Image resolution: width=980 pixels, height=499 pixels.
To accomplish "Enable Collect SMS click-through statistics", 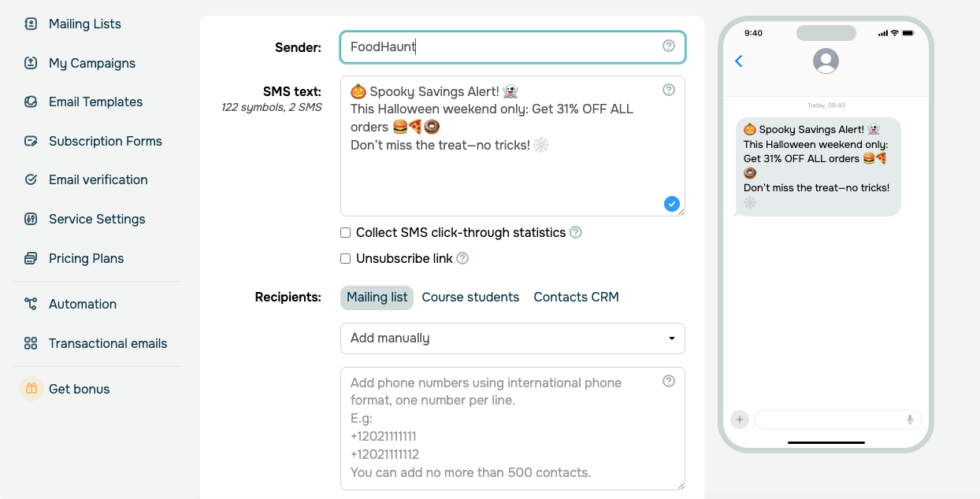I will pyautogui.click(x=345, y=233).
